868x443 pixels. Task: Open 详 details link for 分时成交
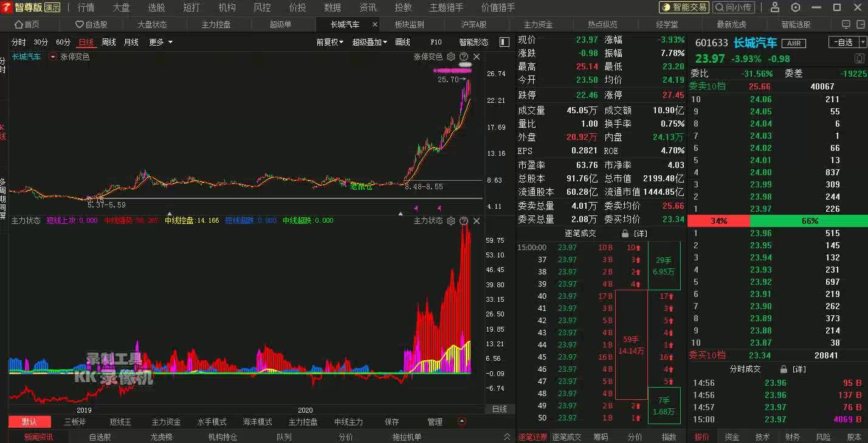(x=799, y=369)
